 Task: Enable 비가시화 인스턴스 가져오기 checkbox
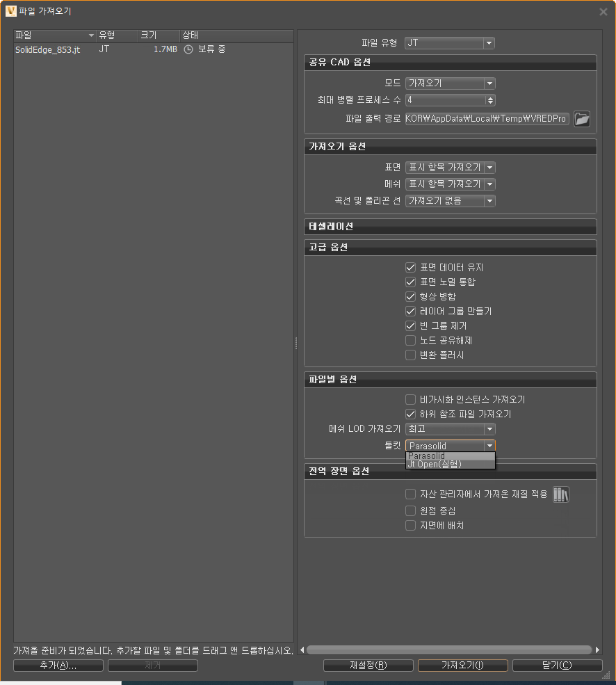coord(410,400)
